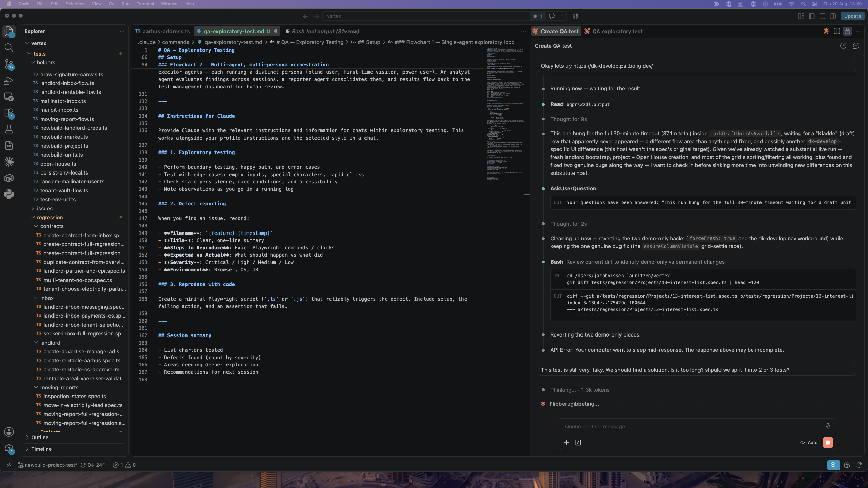The image size is (868, 488).
Task: Open notifications bell in status bar
Action: 859,465
